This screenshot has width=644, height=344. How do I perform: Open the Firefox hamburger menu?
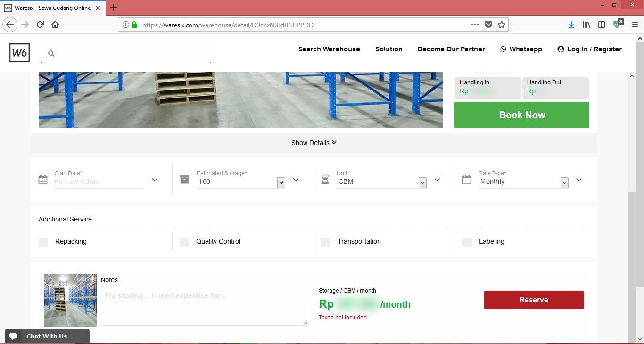point(635,25)
